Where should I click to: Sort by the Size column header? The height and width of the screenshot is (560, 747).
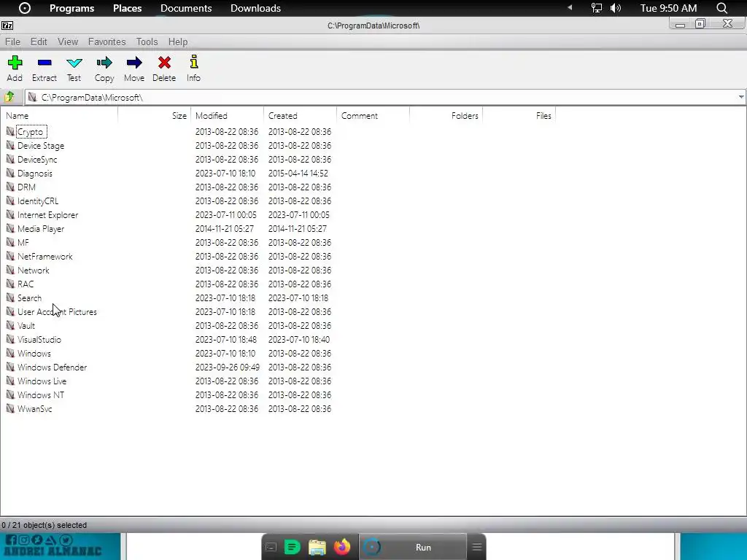pos(155,116)
